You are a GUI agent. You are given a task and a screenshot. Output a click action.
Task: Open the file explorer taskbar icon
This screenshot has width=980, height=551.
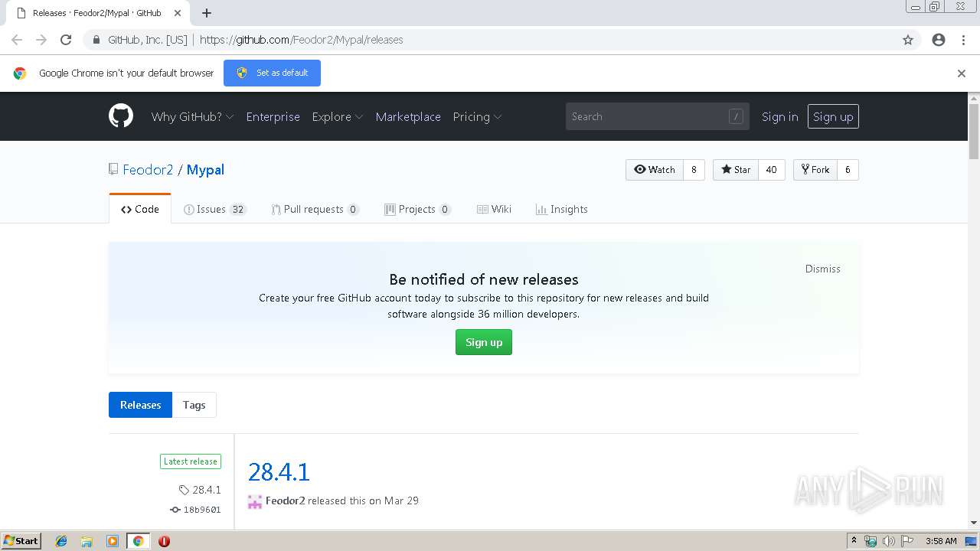click(x=87, y=541)
